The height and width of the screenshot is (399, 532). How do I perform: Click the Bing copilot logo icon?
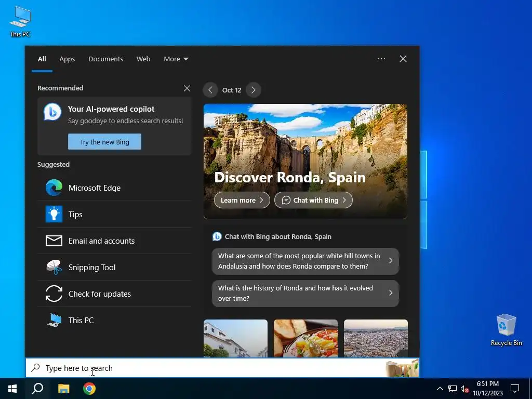click(x=52, y=112)
